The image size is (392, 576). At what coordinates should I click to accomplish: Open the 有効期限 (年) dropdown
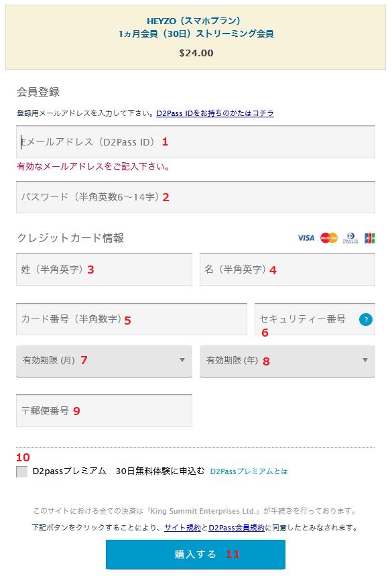click(287, 361)
